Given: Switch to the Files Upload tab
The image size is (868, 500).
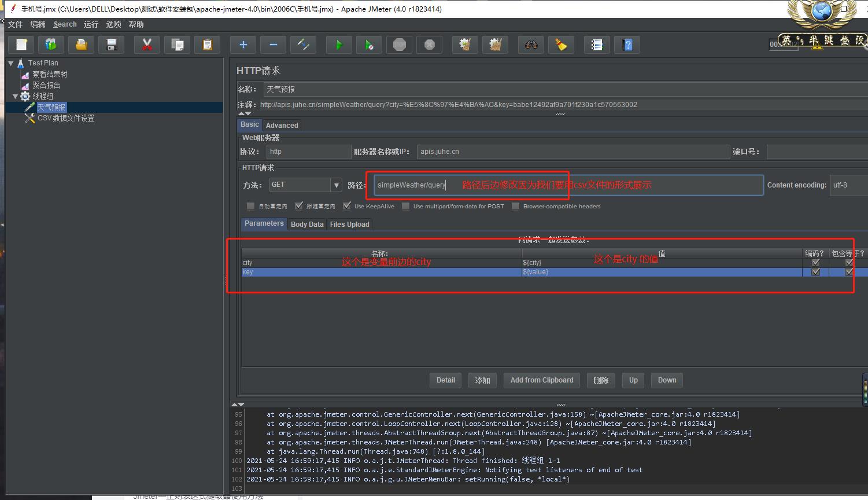Looking at the screenshot, I should [349, 225].
